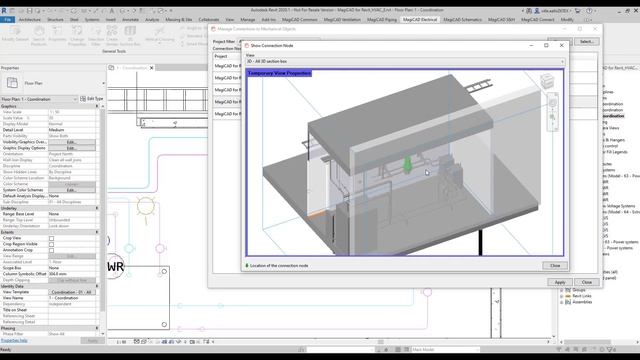640x360 pixels.
Task: Click the navigation bar in 3D preview
Action: pyautogui.click(x=552, y=111)
